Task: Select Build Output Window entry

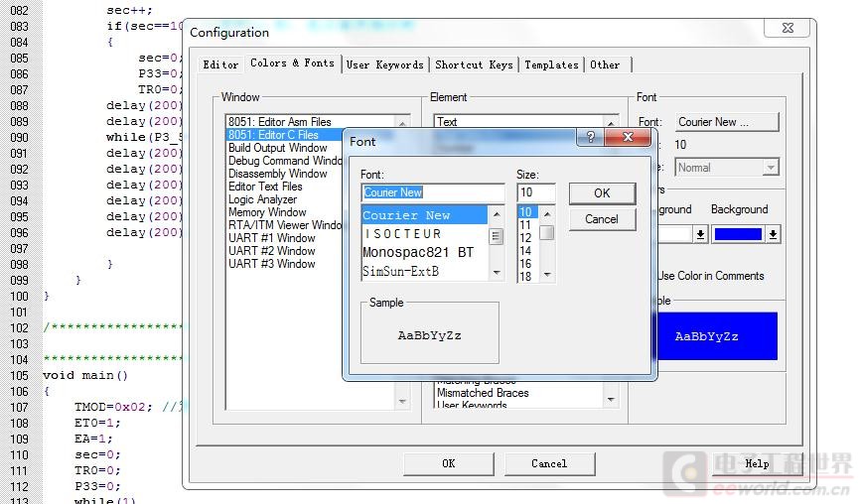Action: click(284, 148)
